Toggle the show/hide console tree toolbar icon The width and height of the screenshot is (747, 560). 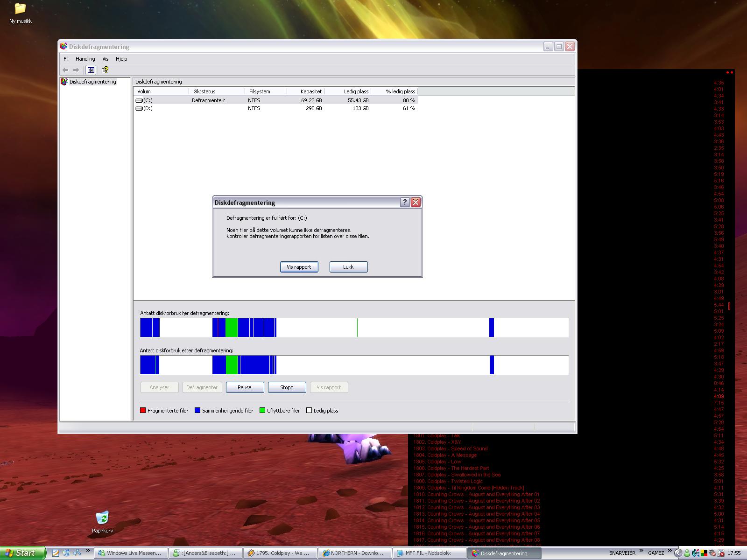coord(91,70)
